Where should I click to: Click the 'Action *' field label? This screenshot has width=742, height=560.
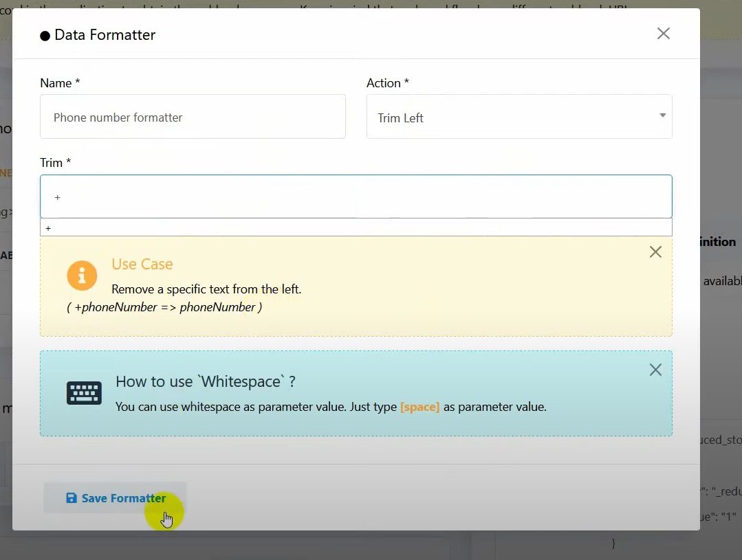coord(387,83)
